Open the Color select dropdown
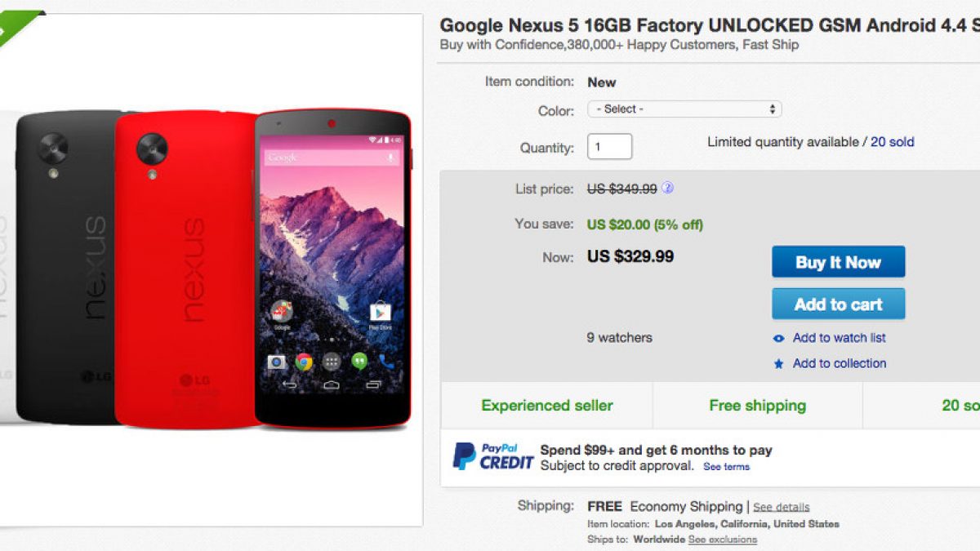 point(684,109)
